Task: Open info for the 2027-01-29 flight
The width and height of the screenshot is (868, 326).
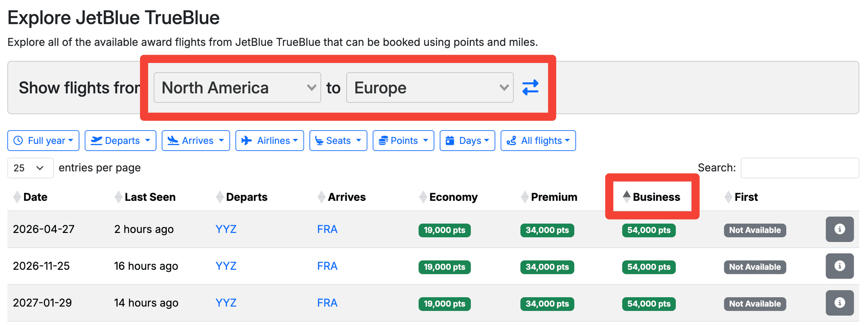Action: [x=839, y=303]
